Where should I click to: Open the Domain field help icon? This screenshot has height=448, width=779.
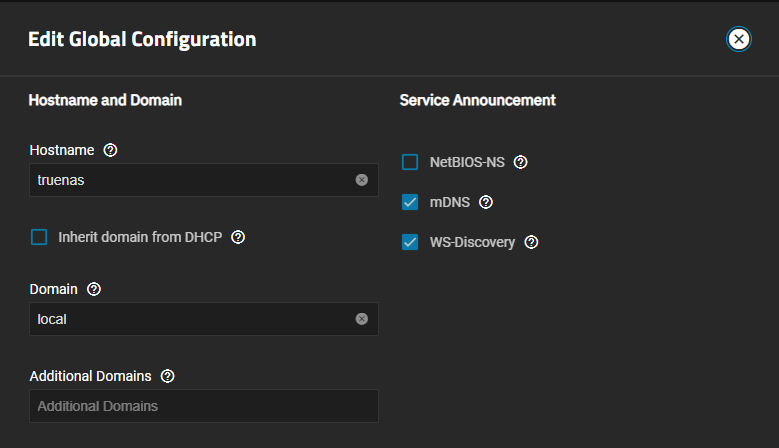(x=94, y=289)
